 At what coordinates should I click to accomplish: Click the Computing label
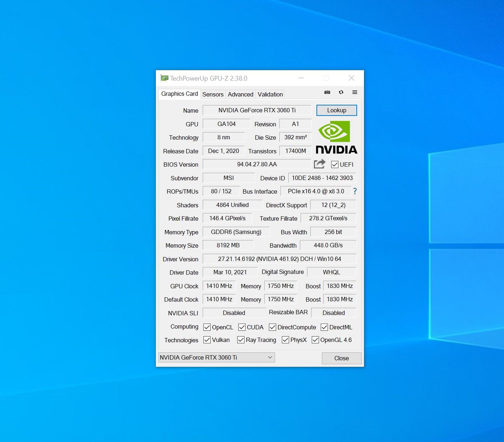pyautogui.click(x=184, y=326)
